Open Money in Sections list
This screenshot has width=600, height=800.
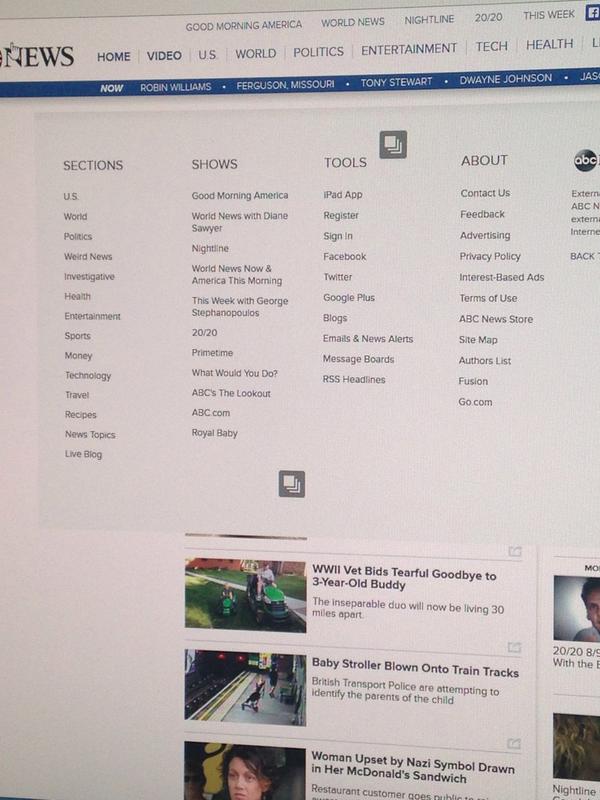[x=78, y=356]
